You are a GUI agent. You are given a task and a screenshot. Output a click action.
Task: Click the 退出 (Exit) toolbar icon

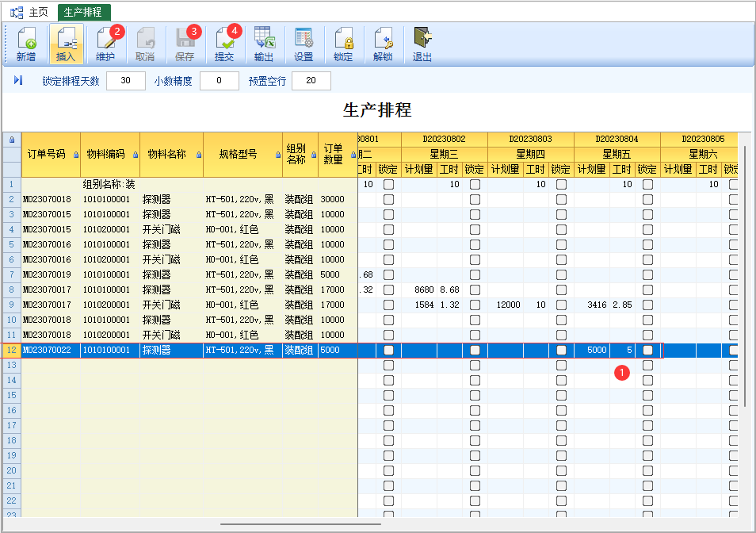422,44
